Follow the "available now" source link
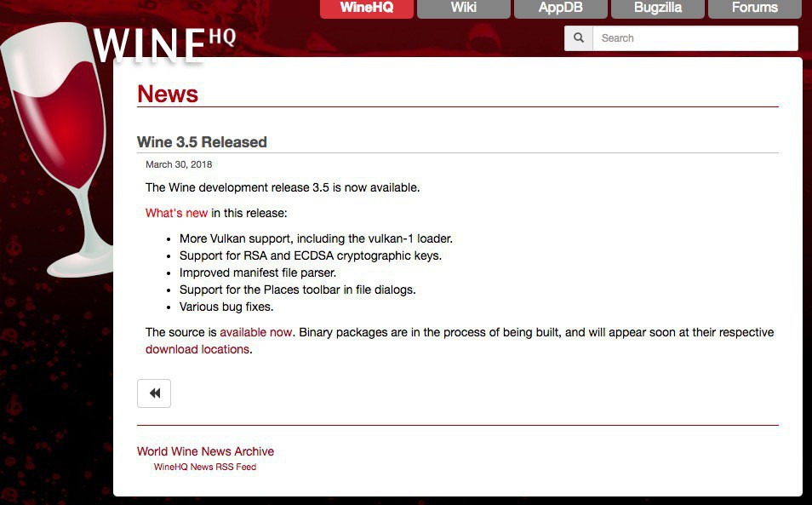 coord(256,332)
